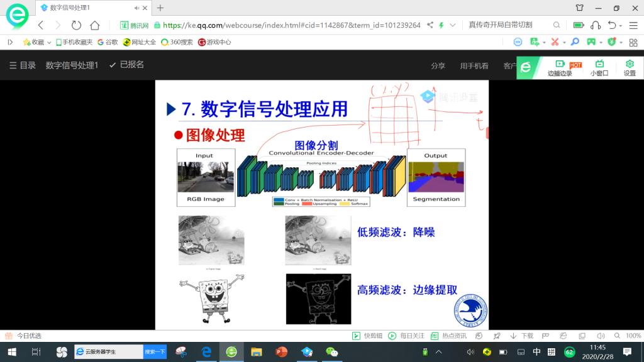Click the 用手机看 button
Screen dimensions: 644x362
point(474,65)
